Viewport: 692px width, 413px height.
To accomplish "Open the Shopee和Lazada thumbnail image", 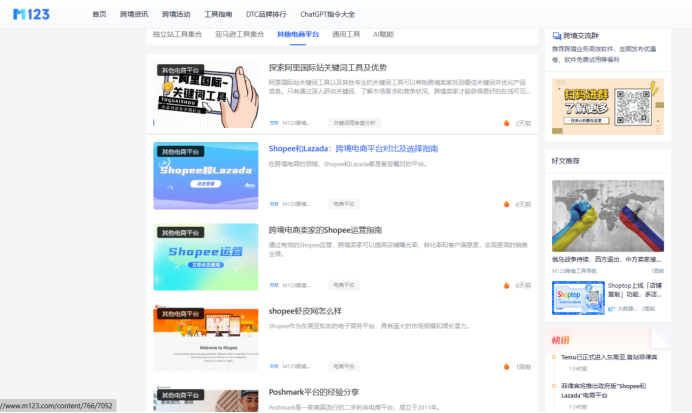I will point(206,176).
